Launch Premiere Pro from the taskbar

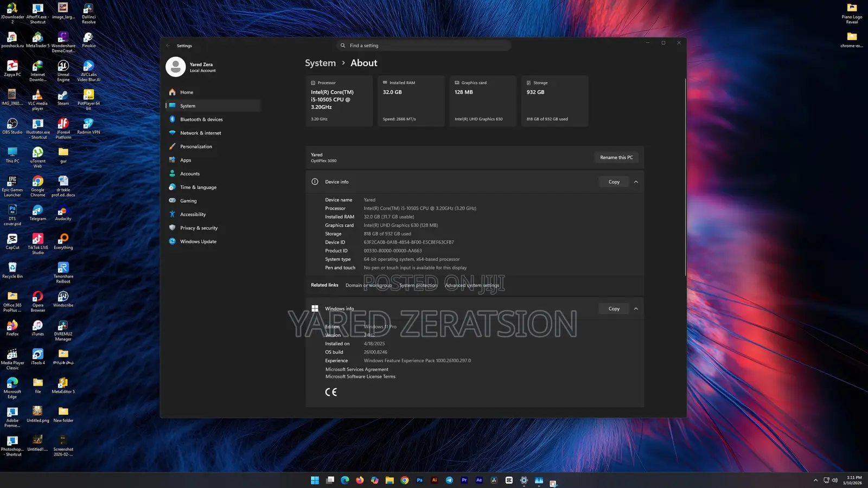click(464, 480)
